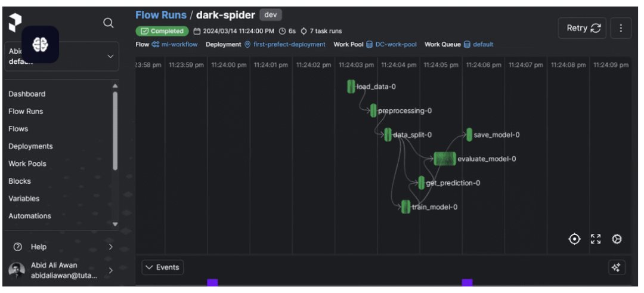Open Blocks in sidebar
This screenshot has height=293, width=644.
coord(20,181)
